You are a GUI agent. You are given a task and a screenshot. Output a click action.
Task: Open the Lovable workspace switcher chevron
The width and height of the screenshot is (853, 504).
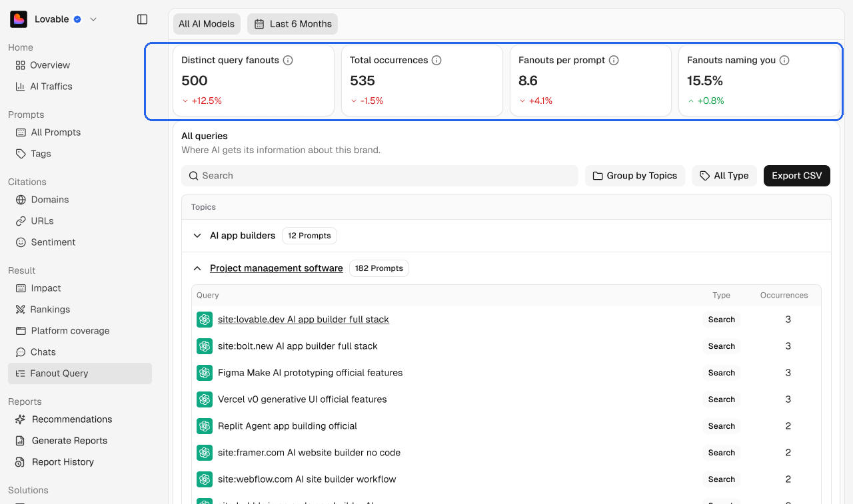(93, 19)
